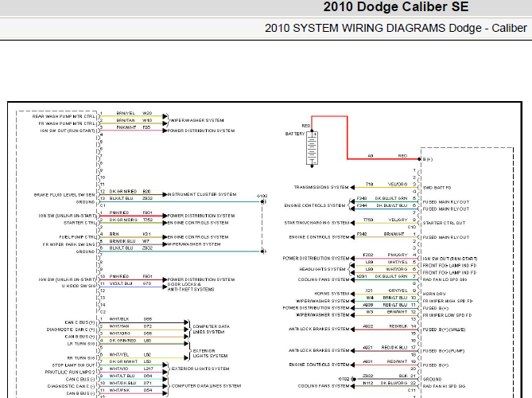Screen dimensions: 532x398
Task: Select the "GRY/YEL" wire color label
Action: click(398, 291)
